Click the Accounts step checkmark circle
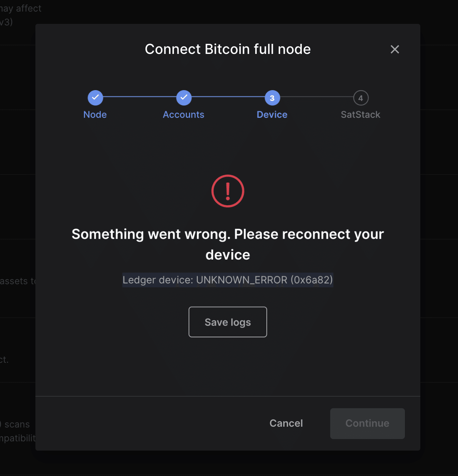Screen dimensions: 458x476 [184, 98]
